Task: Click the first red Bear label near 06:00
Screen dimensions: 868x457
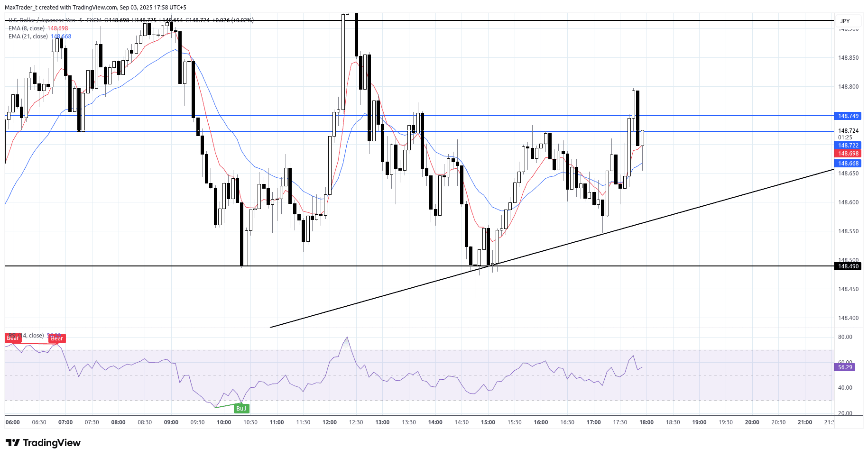Action: (x=13, y=338)
